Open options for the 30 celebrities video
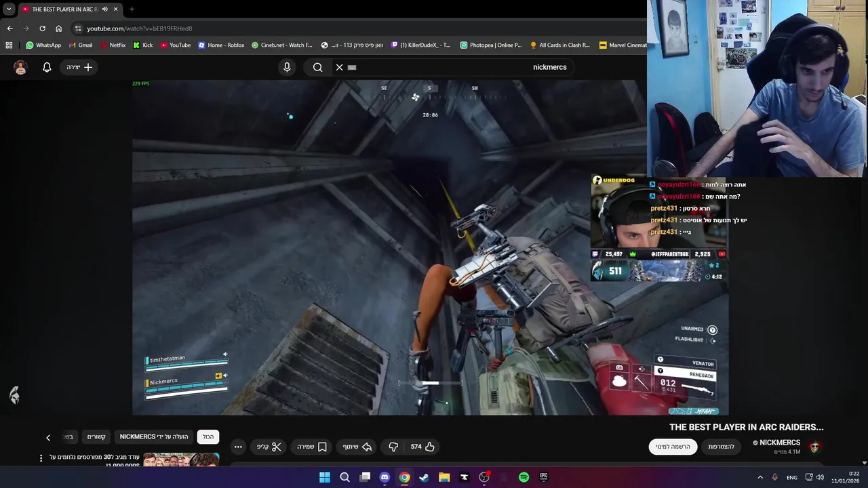Screen dimensions: 868x488 tap(41, 458)
